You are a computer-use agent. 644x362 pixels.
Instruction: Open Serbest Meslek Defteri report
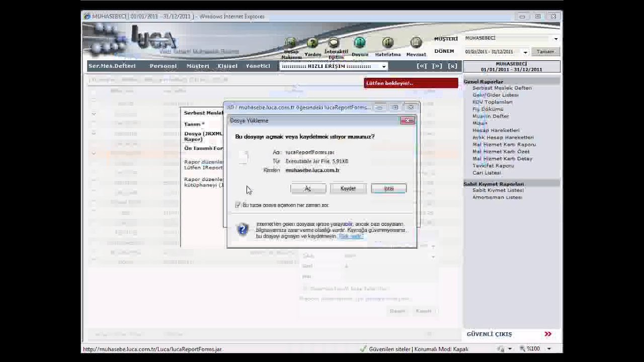502,88
